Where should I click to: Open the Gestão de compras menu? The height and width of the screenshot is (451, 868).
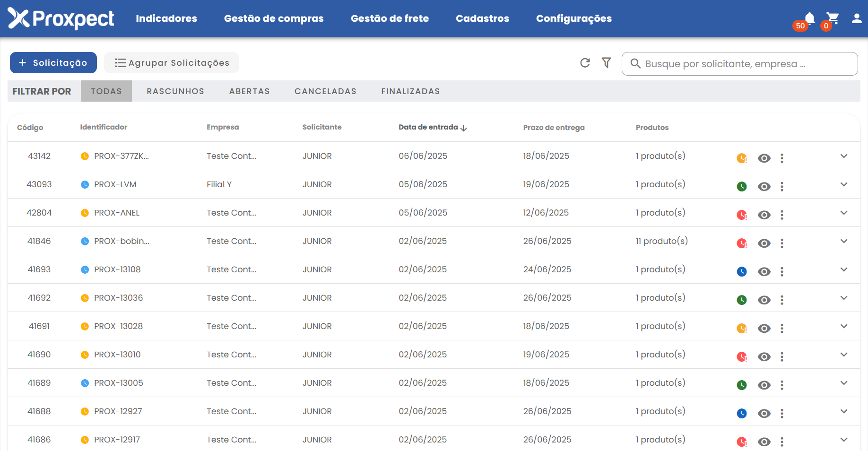coord(274,18)
